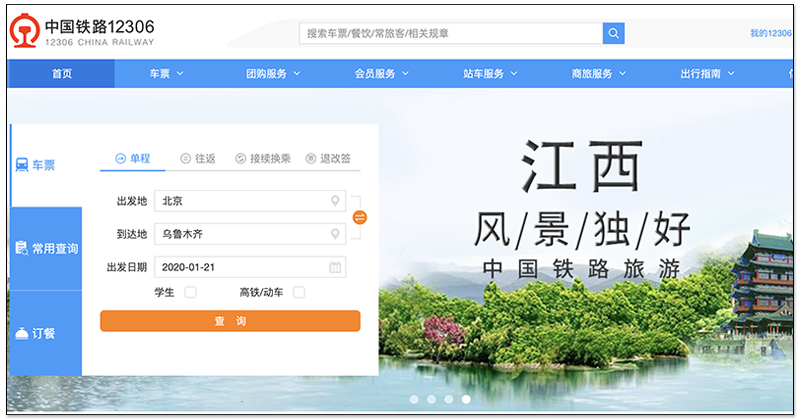Screen dimensions: 800x420
Task: Click the 常用查询 sidebar icon
Action: click(21, 248)
